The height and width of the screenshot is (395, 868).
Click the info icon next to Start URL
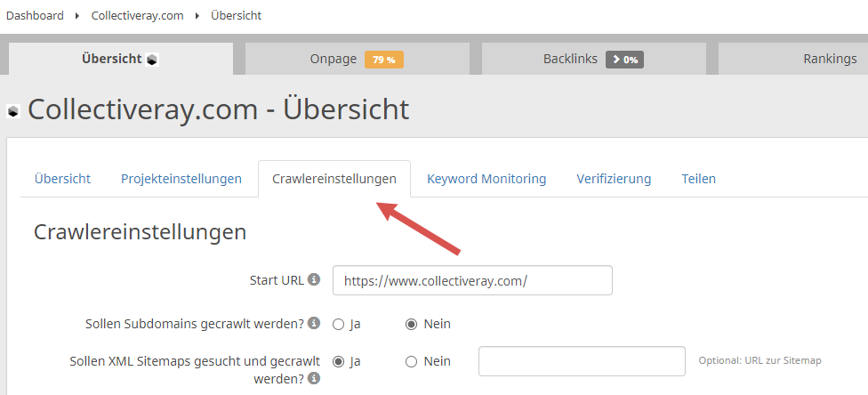click(314, 279)
